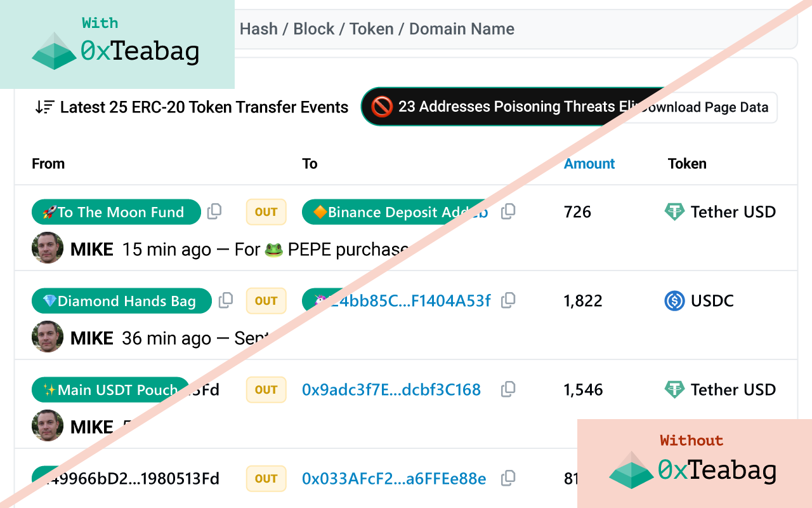The height and width of the screenshot is (508, 812).
Task: Click the Tether icon in the 1,546 row
Action: click(x=674, y=389)
